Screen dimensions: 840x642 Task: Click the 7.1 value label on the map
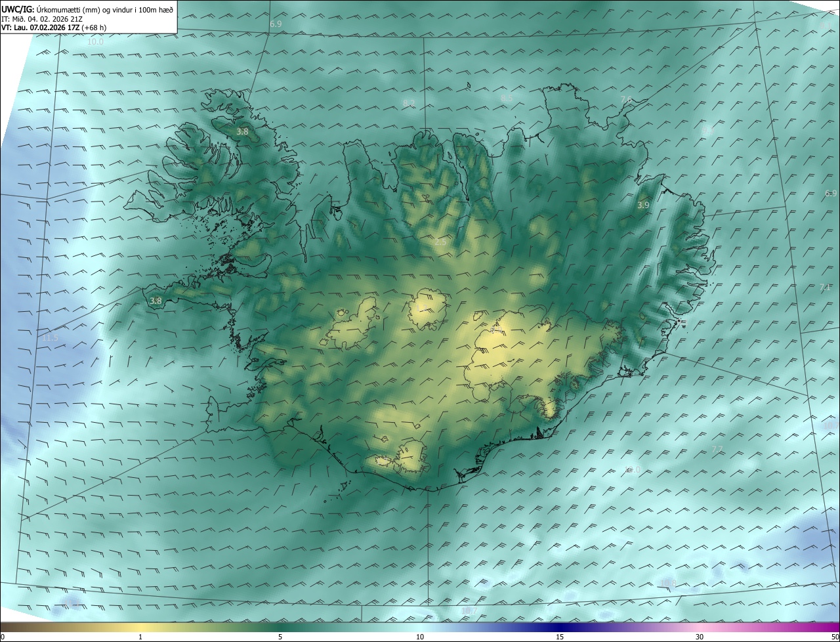(x=825, y=288)
